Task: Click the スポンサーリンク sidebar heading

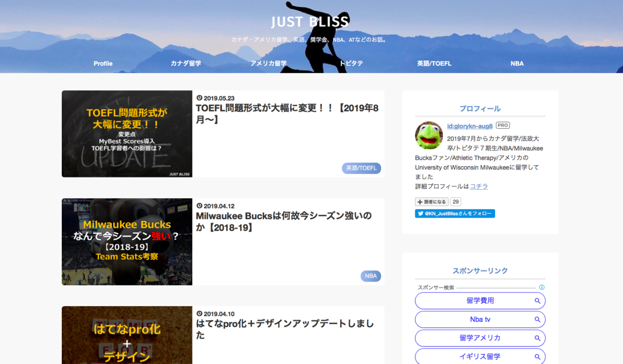Action: [480, 271]
